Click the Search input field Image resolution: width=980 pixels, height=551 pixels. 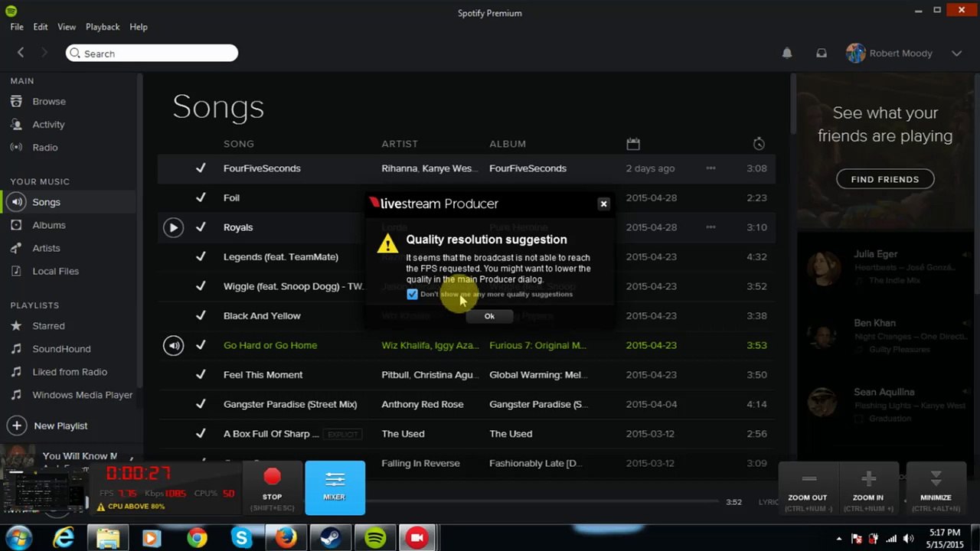click(152, 53)
